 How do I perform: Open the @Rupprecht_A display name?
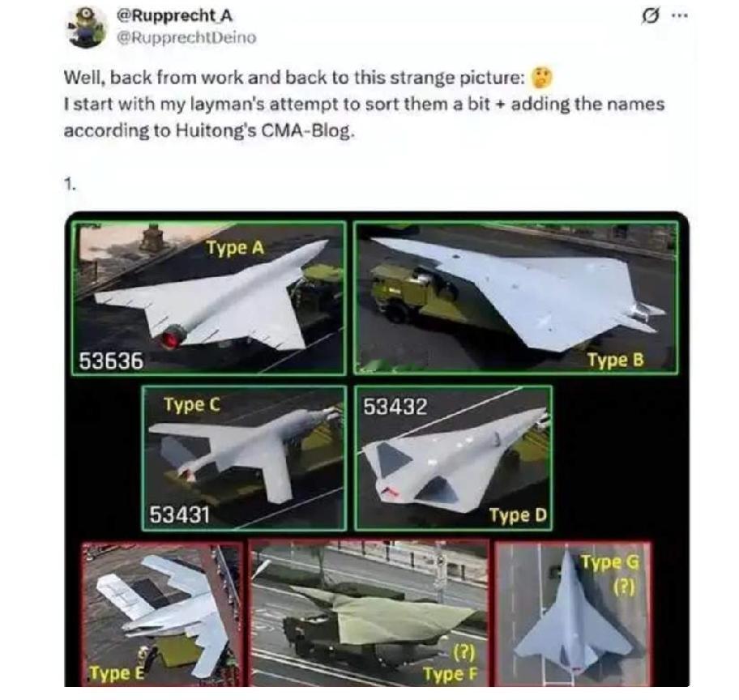(174, 15)
